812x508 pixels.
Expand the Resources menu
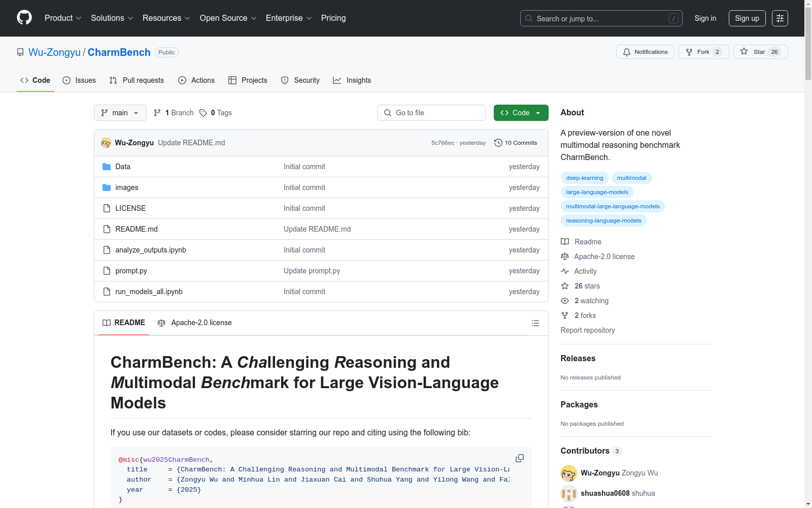click(x=166, y=18)
